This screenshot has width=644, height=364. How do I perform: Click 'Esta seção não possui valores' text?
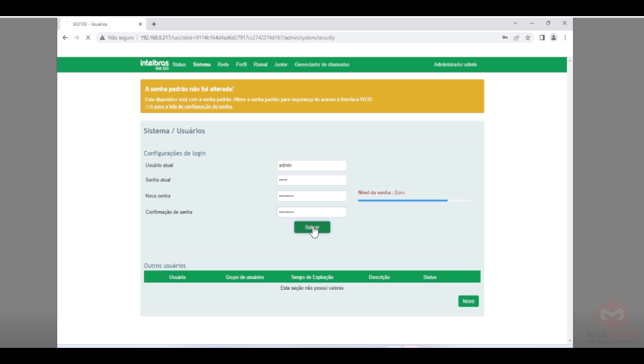tap(312, 288)
